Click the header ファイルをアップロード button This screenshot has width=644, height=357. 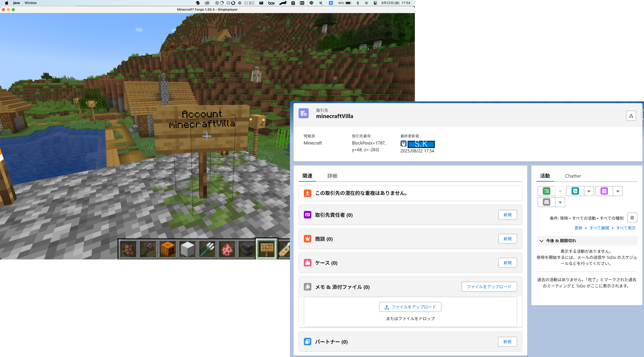pos(489,286)
